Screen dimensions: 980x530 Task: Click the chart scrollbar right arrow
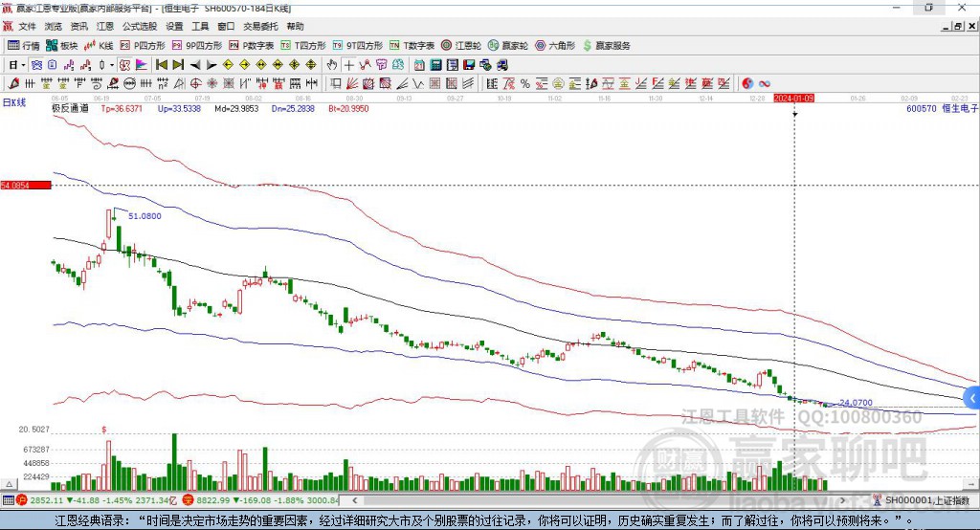842,500
